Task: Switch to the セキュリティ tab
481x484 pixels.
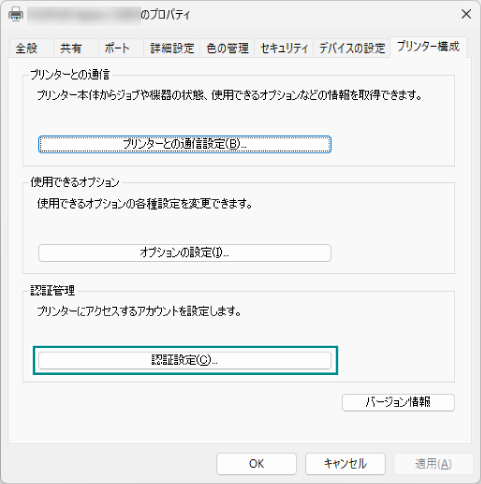Action: point(284,48)
